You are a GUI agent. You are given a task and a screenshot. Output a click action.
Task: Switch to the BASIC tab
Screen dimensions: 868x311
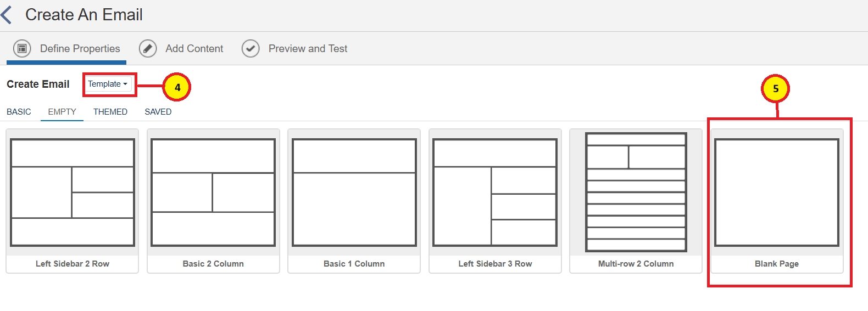coord(19,112)
